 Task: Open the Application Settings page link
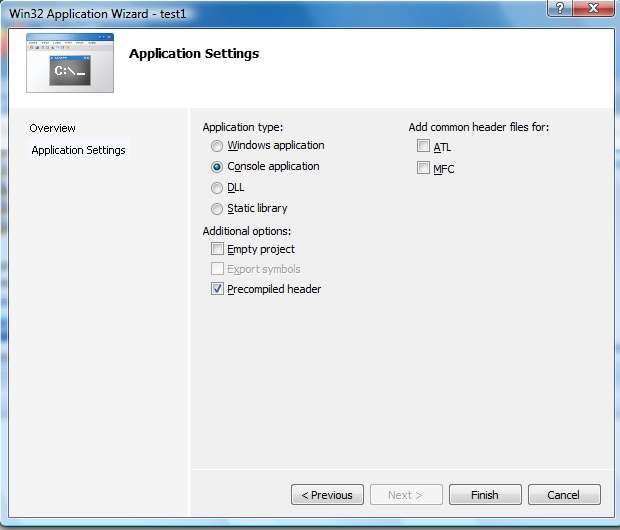[x=78, y=150]
